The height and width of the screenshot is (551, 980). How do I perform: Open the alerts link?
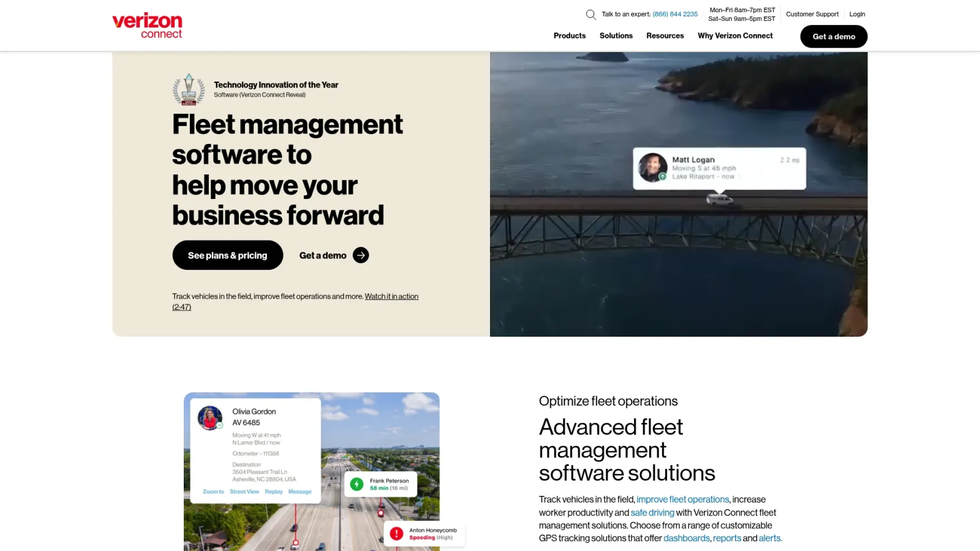pos(771,538)
